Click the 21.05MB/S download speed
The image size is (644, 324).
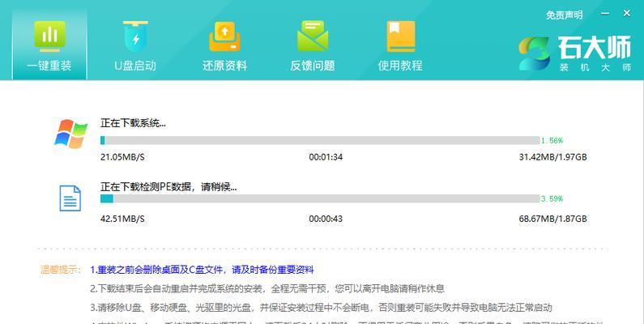click(x=122, y=157)
